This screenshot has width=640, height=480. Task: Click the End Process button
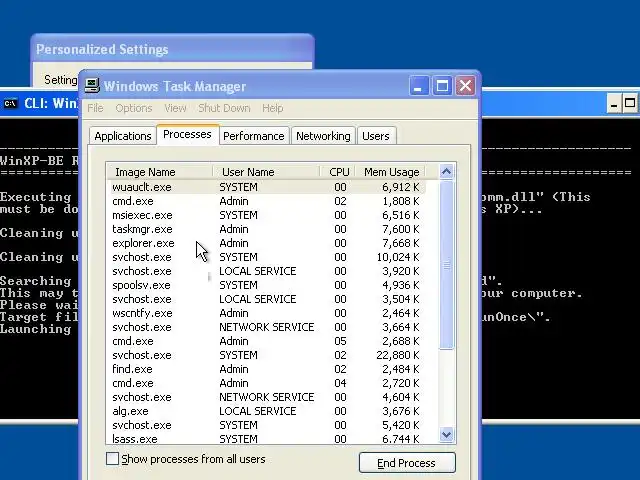407,463
